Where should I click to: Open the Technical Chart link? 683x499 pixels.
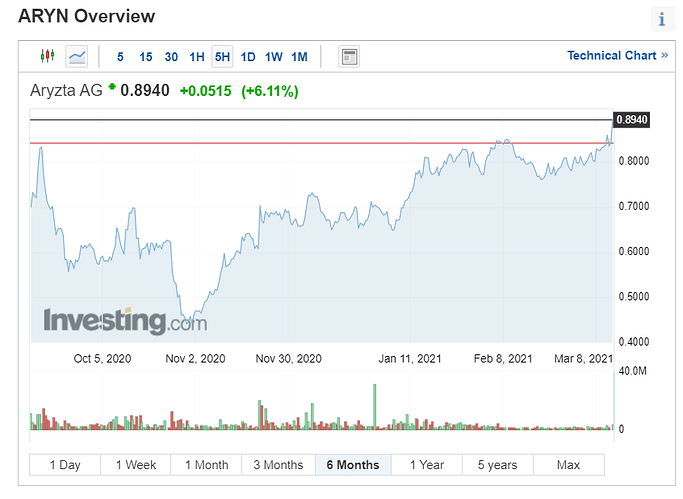click(x=617, y=56)
